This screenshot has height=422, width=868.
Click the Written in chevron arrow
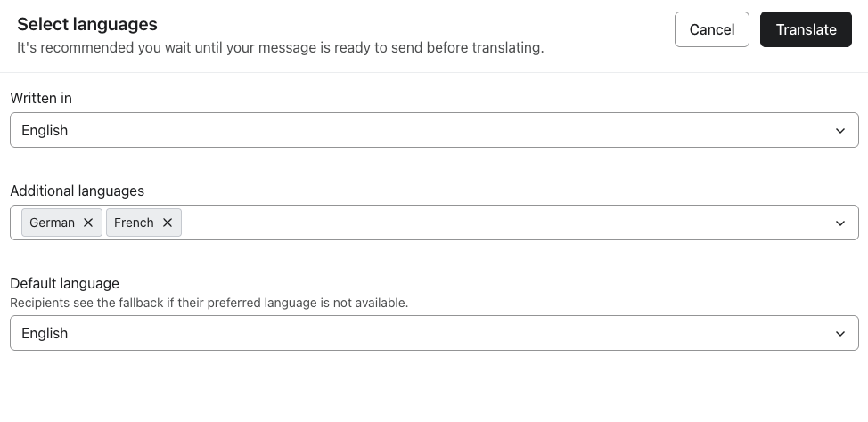click(839, 131)
